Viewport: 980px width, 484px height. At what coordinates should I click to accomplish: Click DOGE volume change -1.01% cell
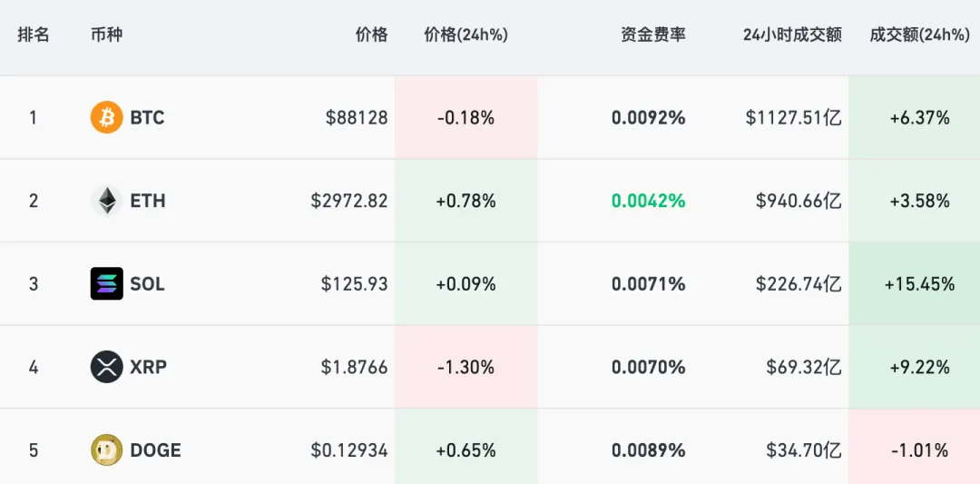pyautogui.click(x=919, y=450)
